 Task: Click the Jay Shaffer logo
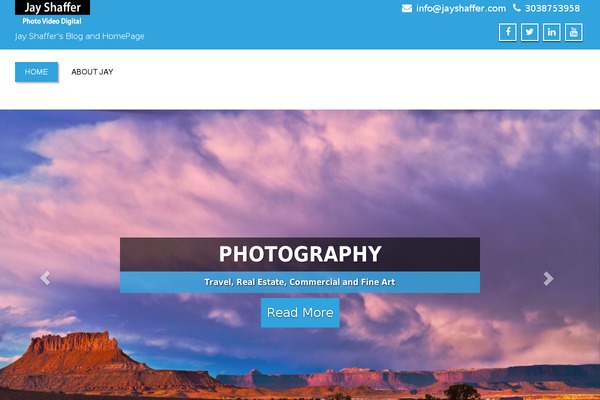point(52,7)
